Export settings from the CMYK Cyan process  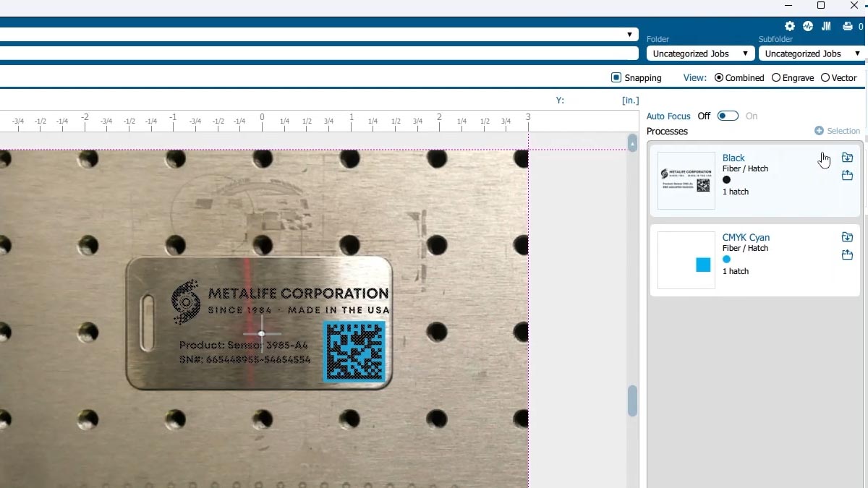coord(847,255)
